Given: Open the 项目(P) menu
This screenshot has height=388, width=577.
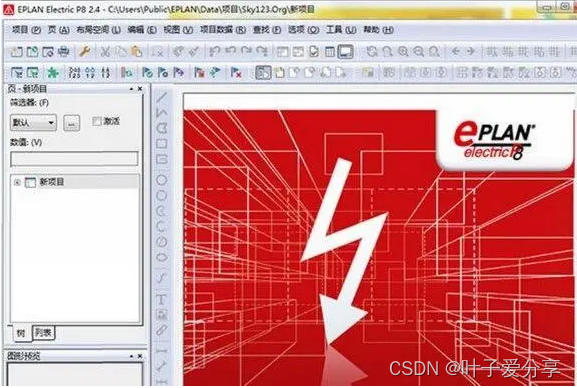Looking at the screenshot, I should [x=26, y=30].
